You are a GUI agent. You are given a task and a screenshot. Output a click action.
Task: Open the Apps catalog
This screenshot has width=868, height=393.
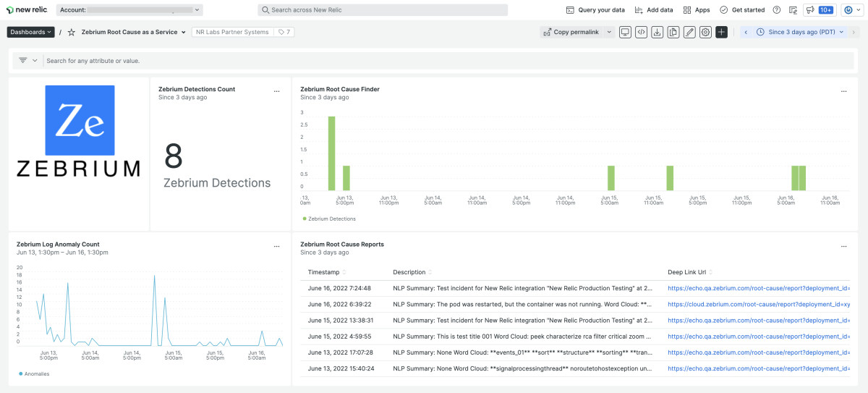tap(697, 10)
